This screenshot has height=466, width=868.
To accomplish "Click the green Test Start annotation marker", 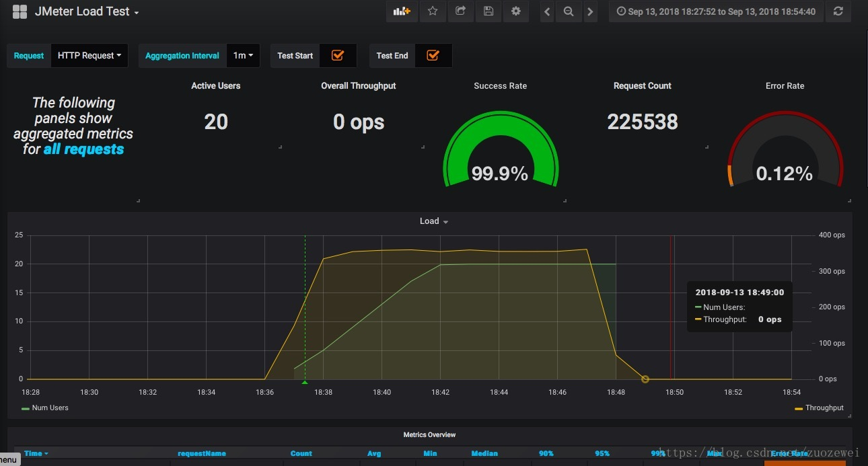I will pos(305,382).
